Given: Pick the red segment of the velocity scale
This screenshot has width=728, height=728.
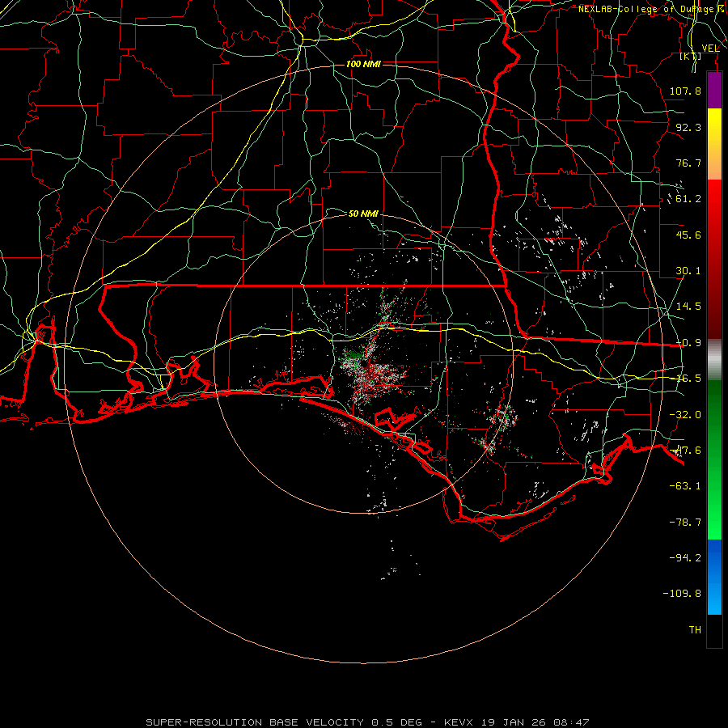Looking at the screenshot, I should 714,259.
